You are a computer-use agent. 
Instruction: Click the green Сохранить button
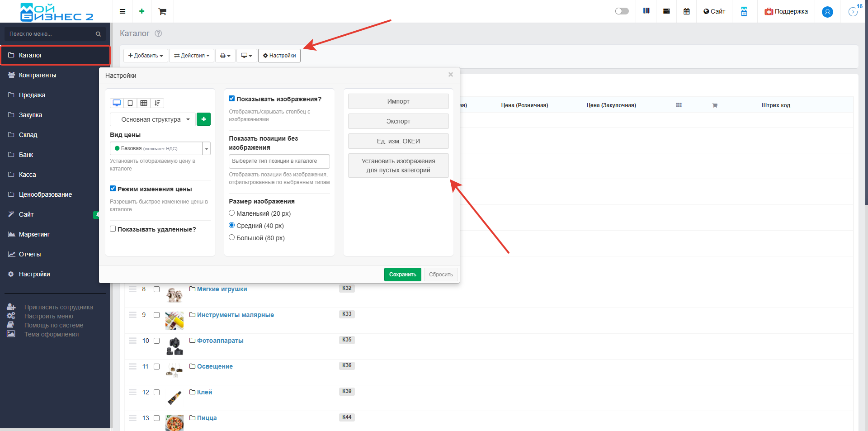click(x=402, y=275)
